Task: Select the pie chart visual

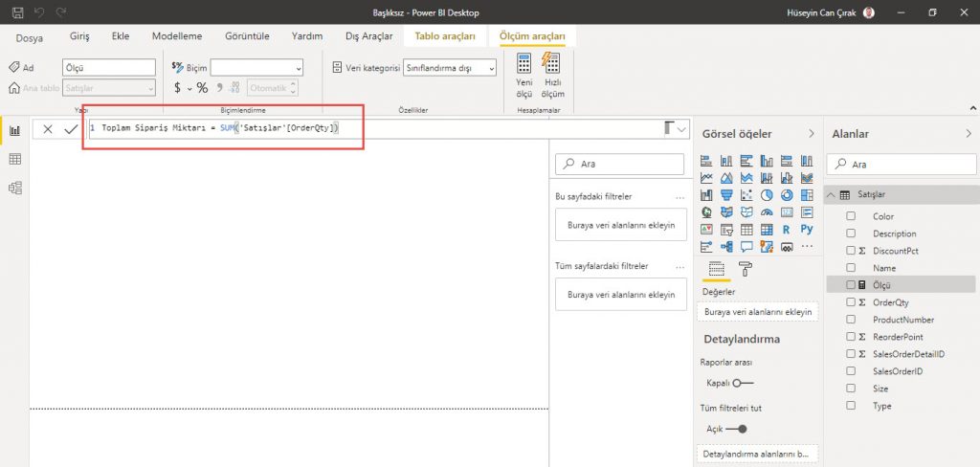Action: [x=767, y=195]
